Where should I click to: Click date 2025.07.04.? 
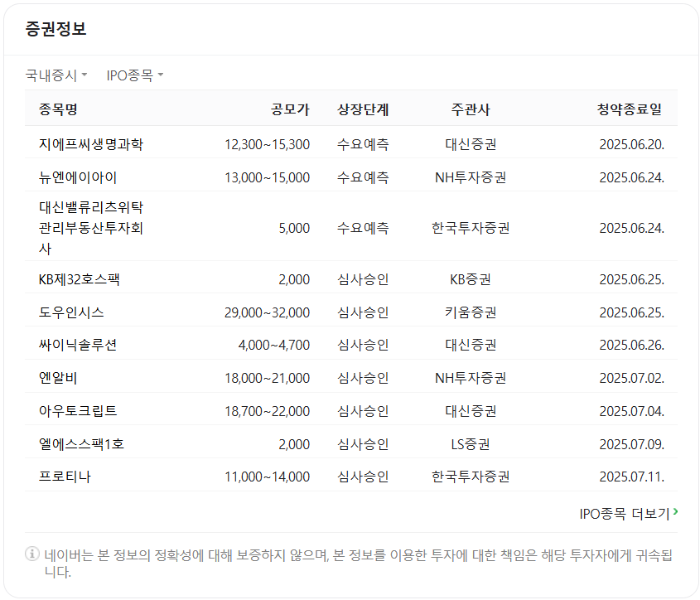(x=632, y=411)
